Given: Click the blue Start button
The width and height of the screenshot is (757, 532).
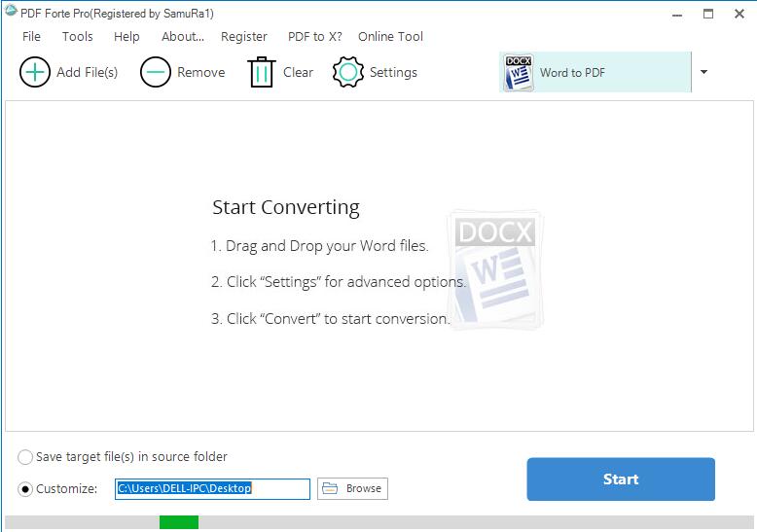Looking at the screenshot, I should (621, 479).
